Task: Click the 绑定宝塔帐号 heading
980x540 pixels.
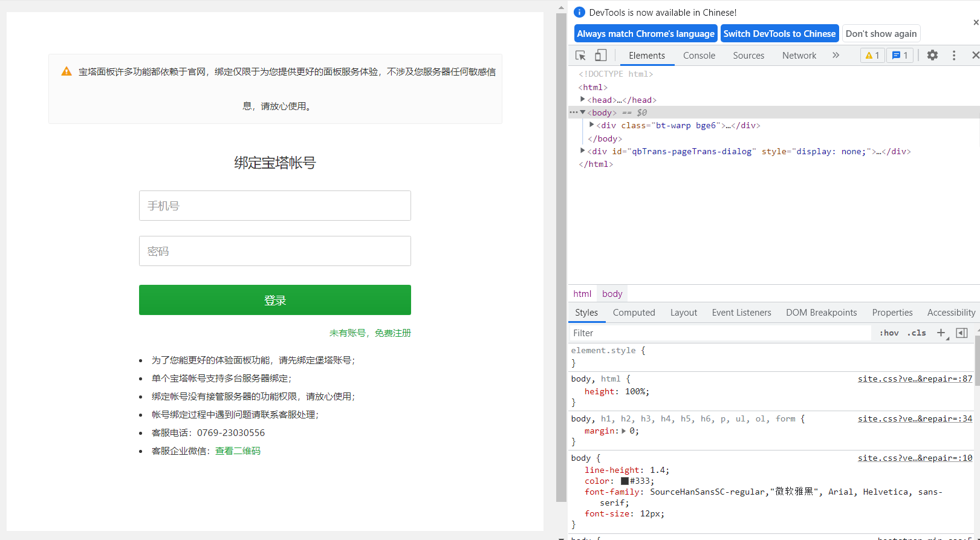Action: pyautogui.click(x=275, y=162)
